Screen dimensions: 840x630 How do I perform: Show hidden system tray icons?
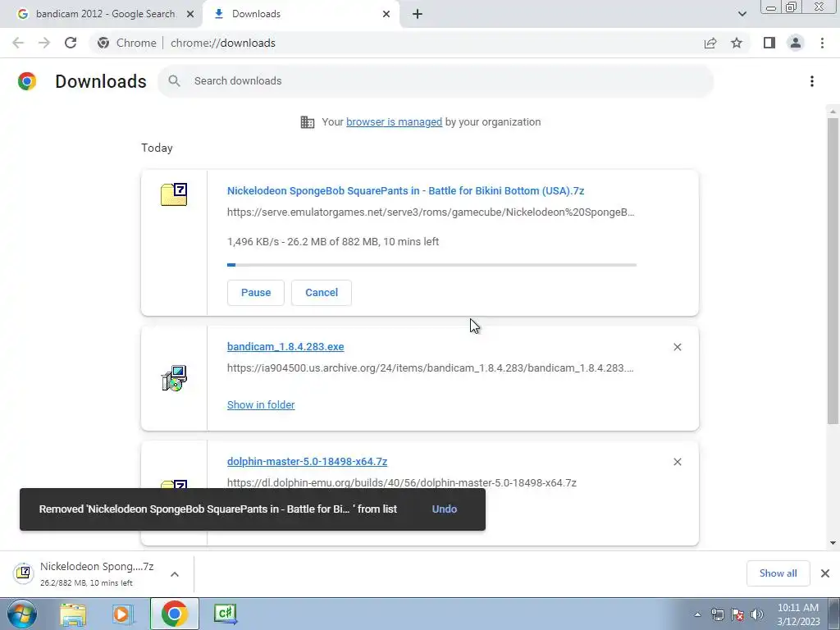[697, 614]
